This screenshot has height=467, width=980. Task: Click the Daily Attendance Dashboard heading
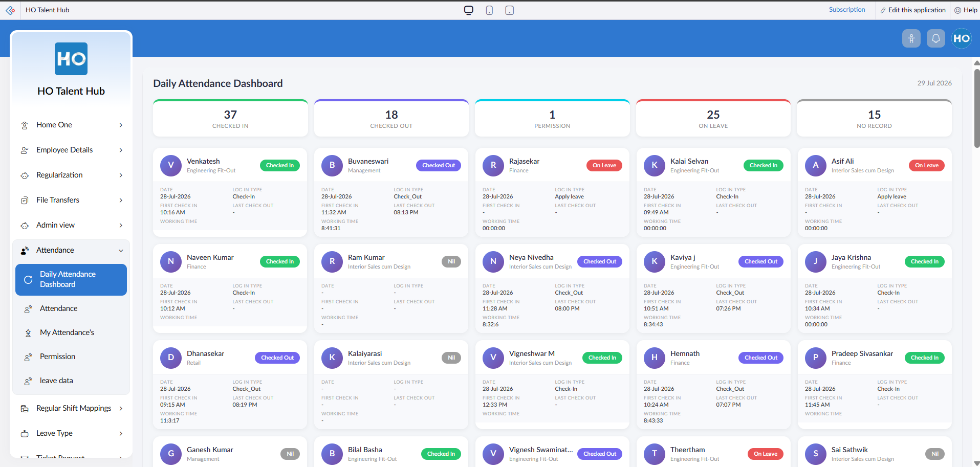pos(218,83)
